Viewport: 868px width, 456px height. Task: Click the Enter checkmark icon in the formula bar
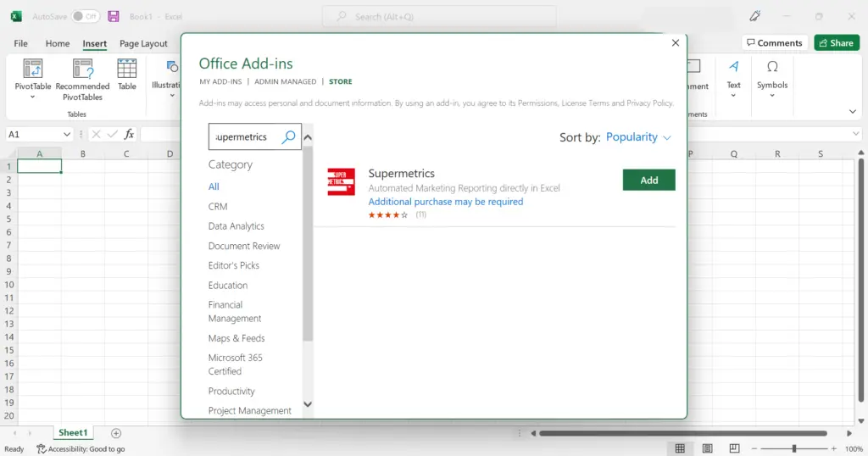click(113, 135)
